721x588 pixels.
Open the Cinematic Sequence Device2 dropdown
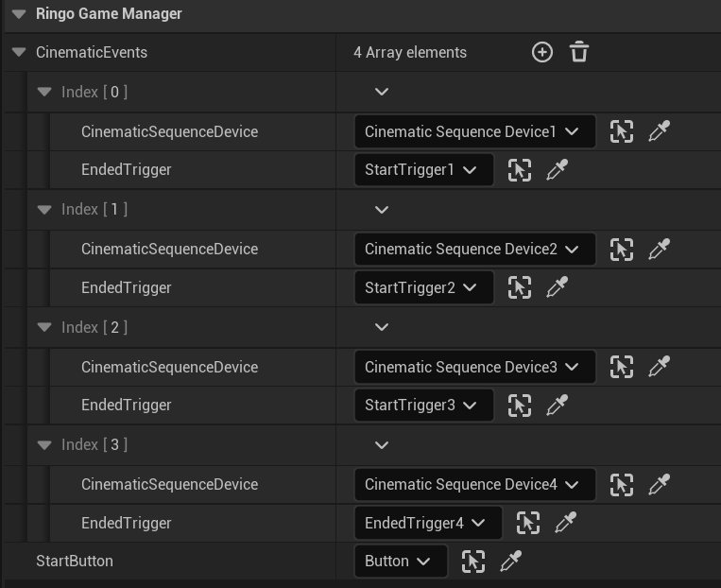coord(474,250)
